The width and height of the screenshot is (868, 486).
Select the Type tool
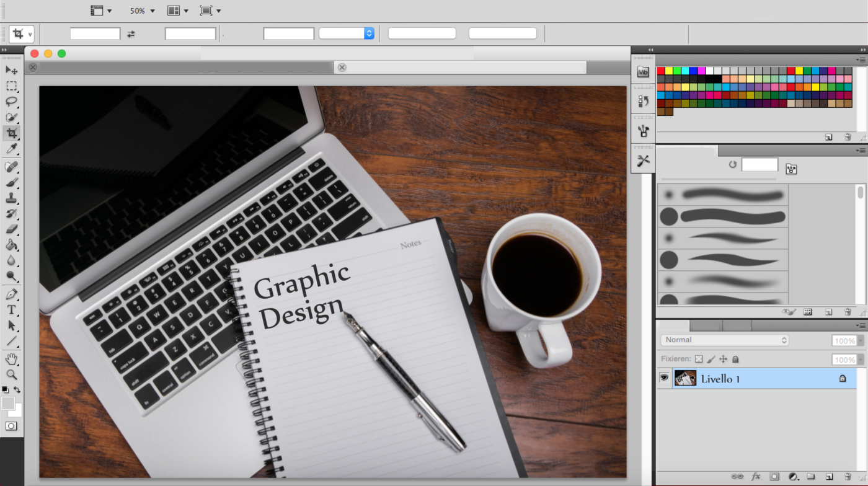11,309
